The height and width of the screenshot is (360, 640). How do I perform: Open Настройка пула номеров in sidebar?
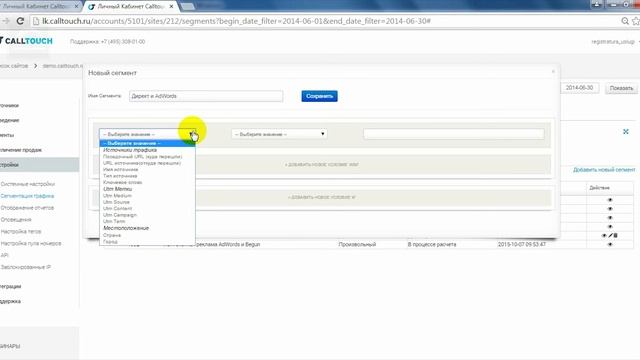click(x=31, y=243)
